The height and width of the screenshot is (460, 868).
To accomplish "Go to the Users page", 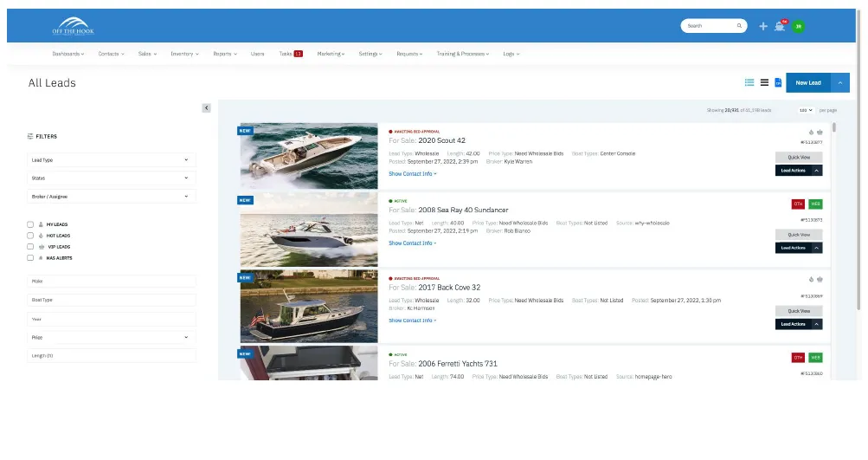I will tap(257, 54).
